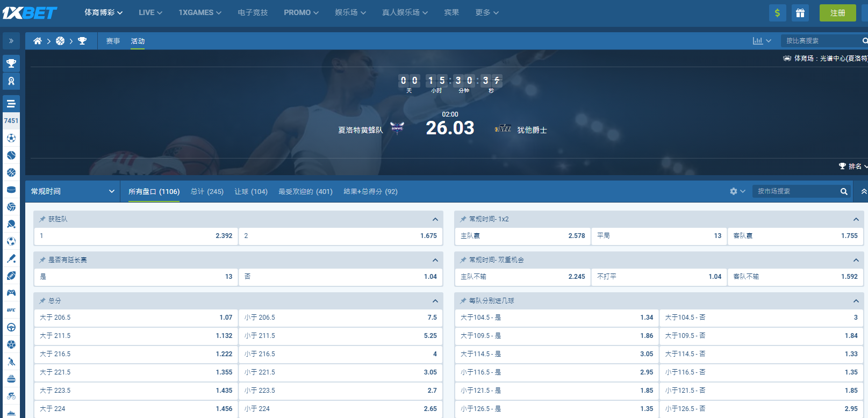
Task: Click the esports gamepad sidebar icon
Action: point(11,293)
